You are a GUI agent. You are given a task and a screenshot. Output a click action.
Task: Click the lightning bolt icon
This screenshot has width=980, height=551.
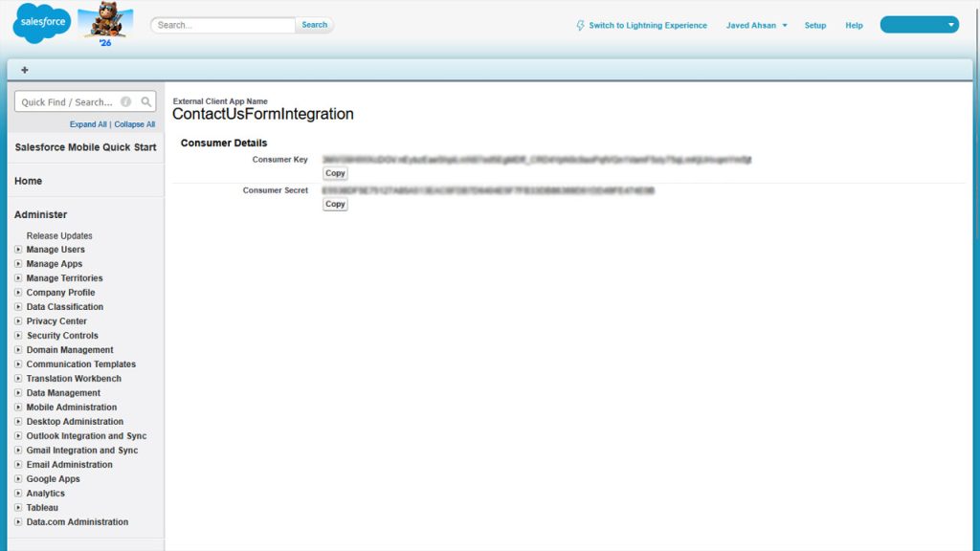[580, 25]
